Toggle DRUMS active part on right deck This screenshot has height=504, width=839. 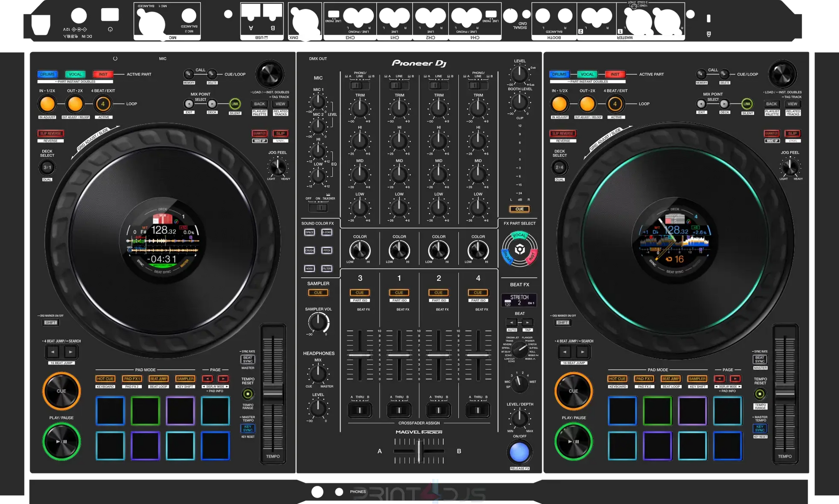[x=559, y=74]
